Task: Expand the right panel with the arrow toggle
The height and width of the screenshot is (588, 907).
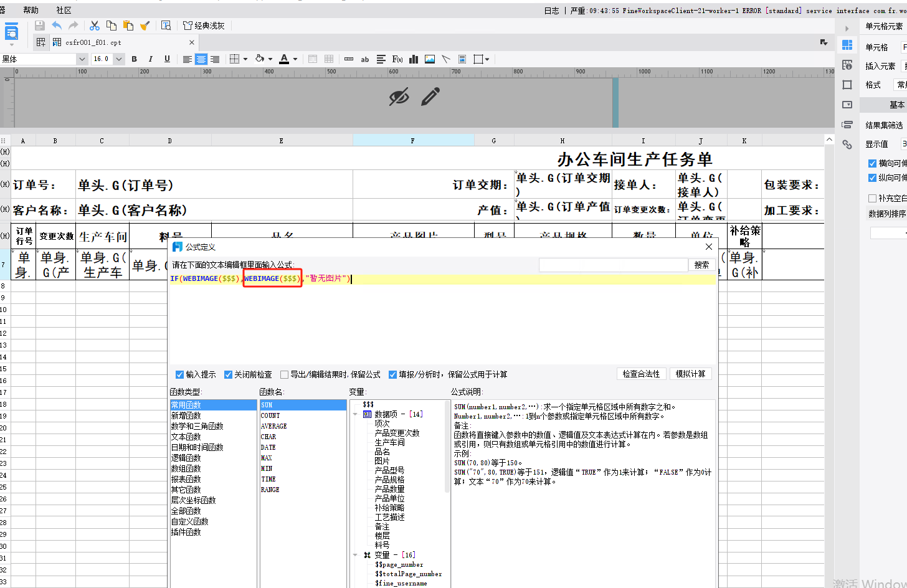Action: [847, 28]
